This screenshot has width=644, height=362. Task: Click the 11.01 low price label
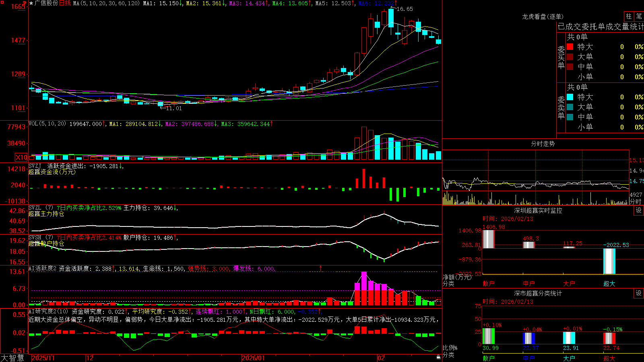(x=173, y=108)
